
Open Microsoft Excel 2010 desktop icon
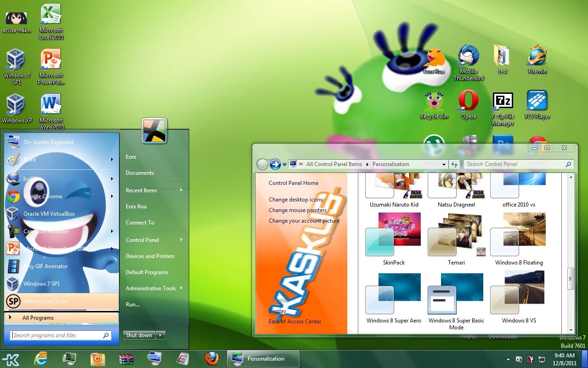[x=51, y=22]
